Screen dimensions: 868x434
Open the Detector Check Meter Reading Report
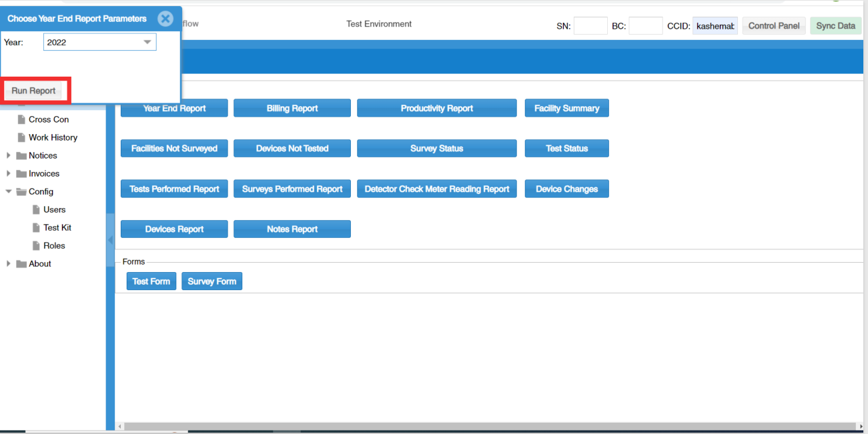point(437,189)
